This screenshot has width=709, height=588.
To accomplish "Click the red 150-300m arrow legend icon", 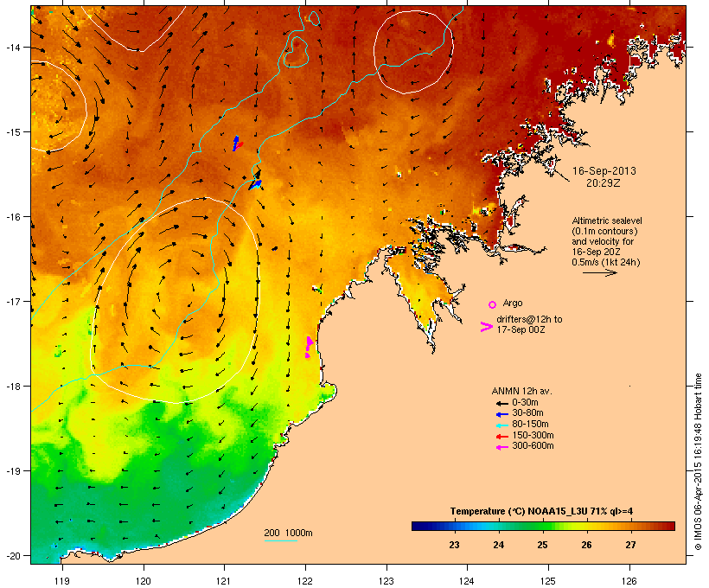I will pos(501,436).
